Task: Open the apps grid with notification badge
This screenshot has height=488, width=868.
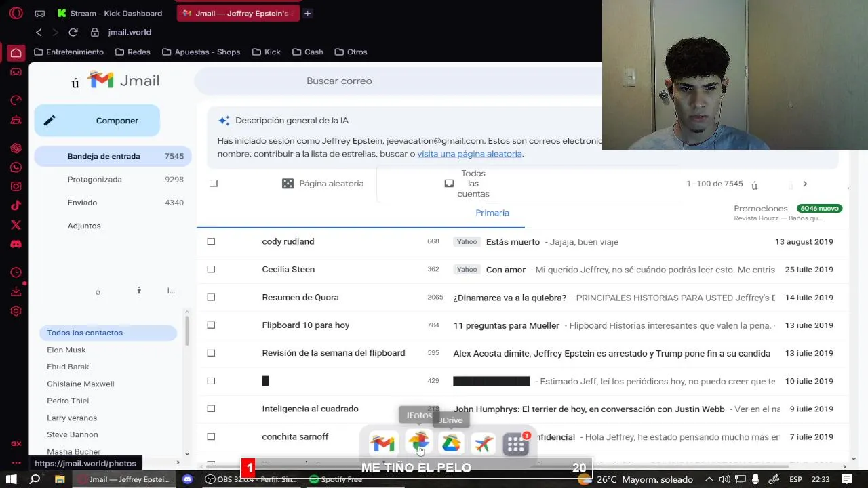Action: pos(516,444)
